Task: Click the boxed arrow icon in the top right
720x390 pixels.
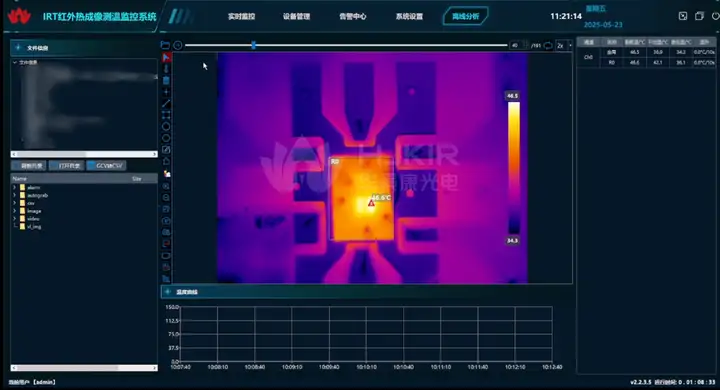Action: [683, 16]
